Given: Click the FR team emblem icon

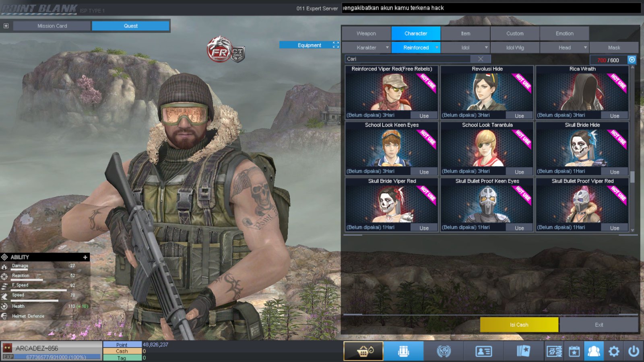Looking at the screenshot, I should tap(219, 50).
